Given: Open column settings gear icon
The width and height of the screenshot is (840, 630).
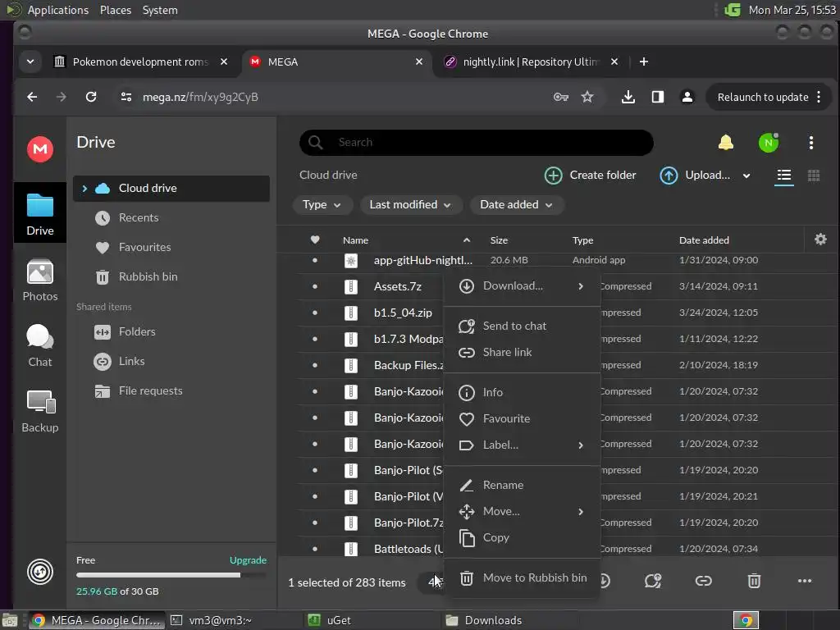Looking at the screenshot, I should pos(820,240).
